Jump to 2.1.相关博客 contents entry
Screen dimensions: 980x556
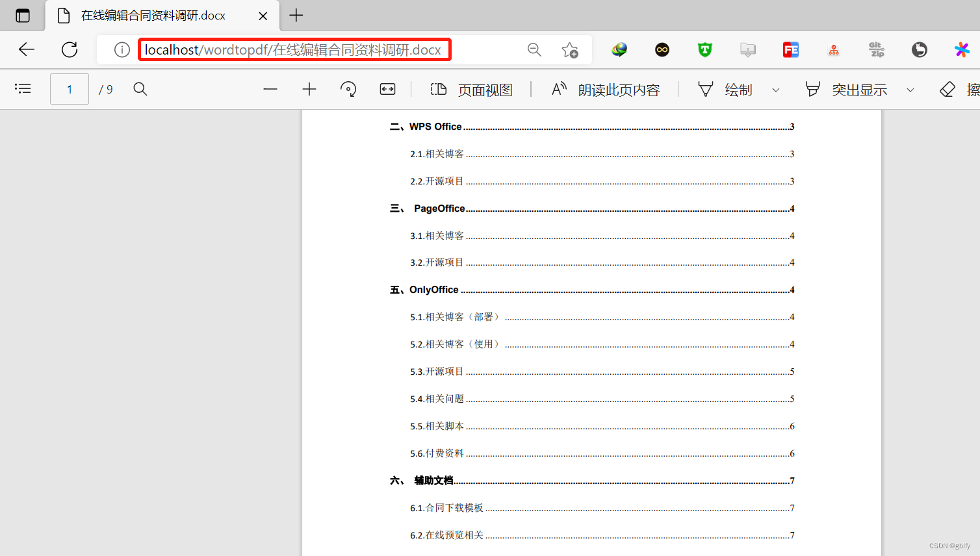pyautogui.click(x=602, y=154)
